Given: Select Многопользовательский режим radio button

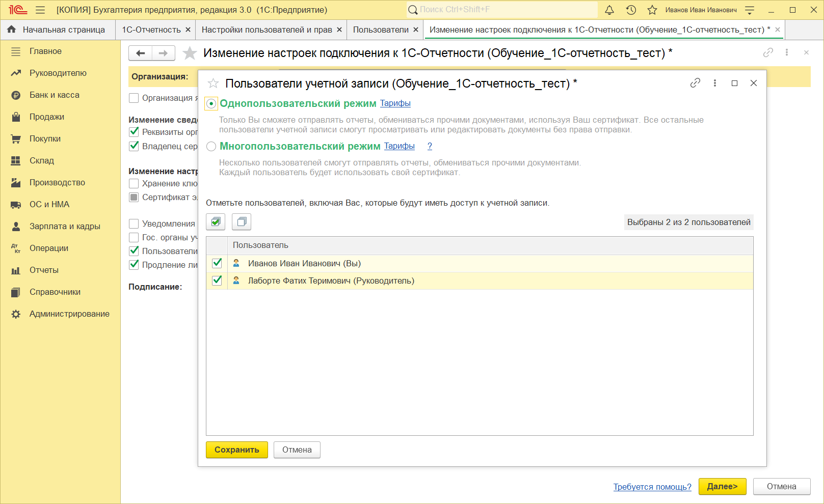Looking at the screenshot, I should click(211, 147).
